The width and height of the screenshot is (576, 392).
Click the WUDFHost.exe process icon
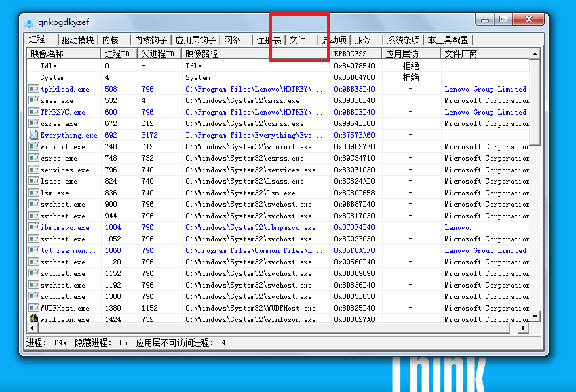(34, 308)
